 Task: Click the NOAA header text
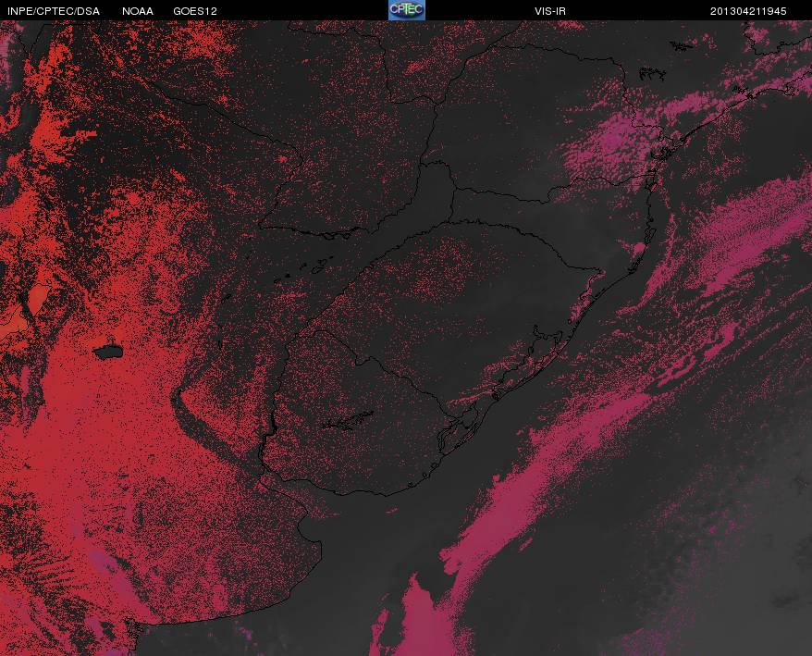click(138, 11)
